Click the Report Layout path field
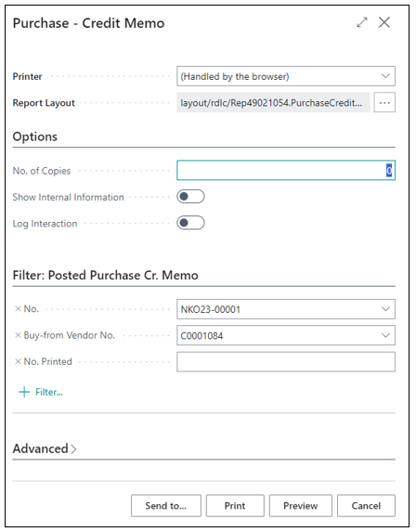This screenshot has width=416, height=532. 273,102
